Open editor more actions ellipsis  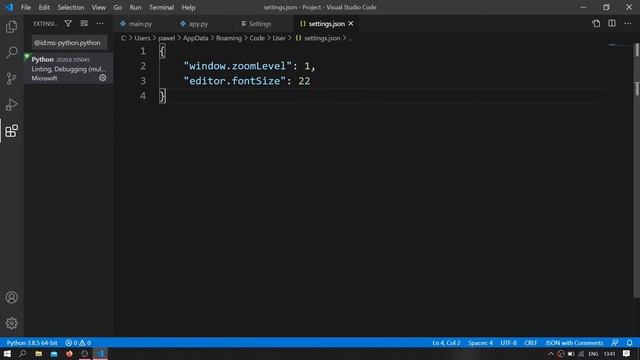point(627,24)
